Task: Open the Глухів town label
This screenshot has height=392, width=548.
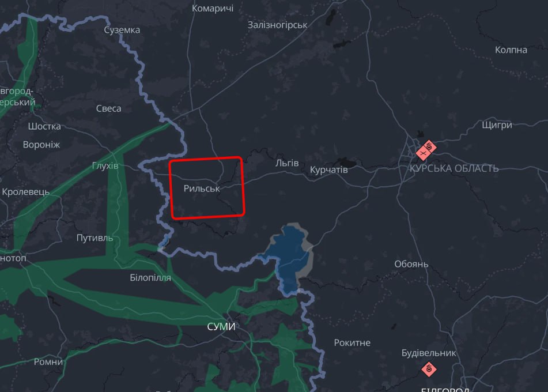Action: pyautogui.click(x=105, y=165)
